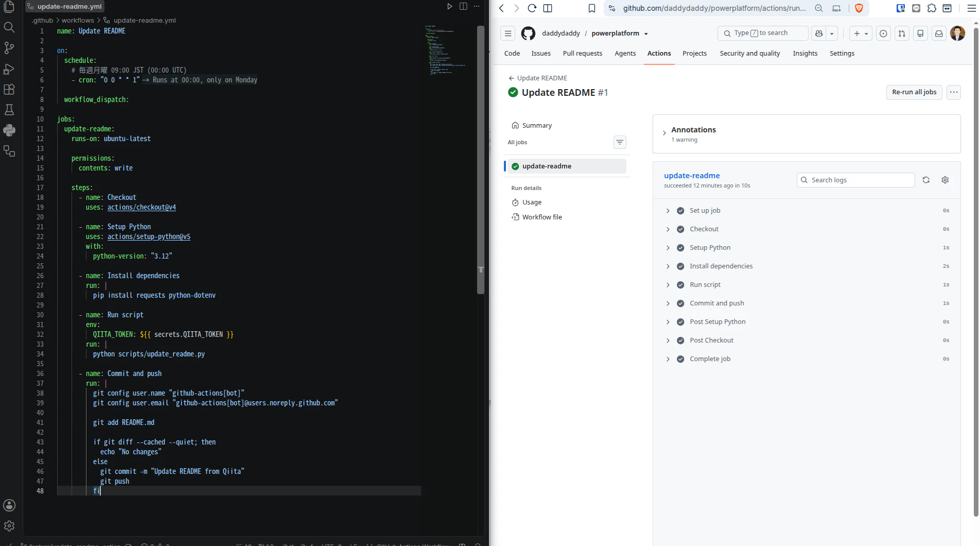Open the Agents tab

pyautogui.click(x=625, y=53)
